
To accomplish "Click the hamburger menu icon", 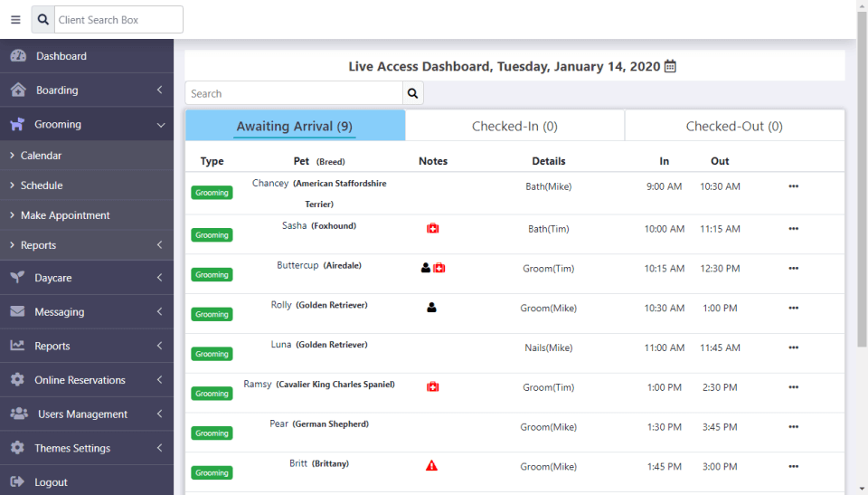I will pyautogui.click(x=15, y=20).
